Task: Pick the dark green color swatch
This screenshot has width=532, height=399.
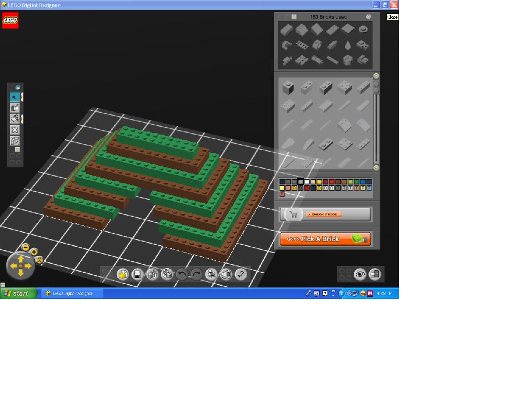Action: click(x=356, y=182)
